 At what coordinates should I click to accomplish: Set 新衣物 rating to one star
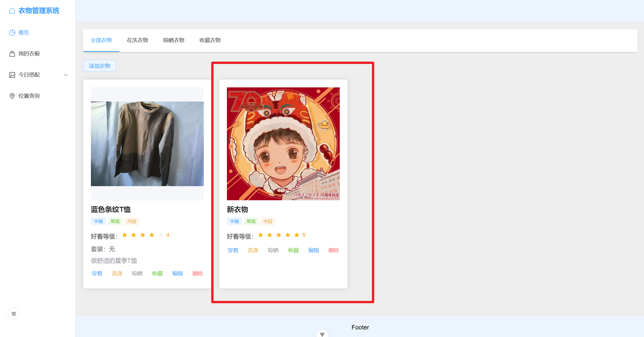[x=261, y=235]
